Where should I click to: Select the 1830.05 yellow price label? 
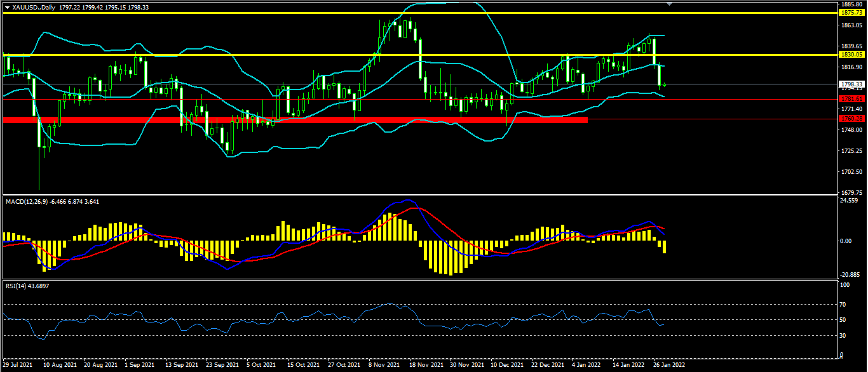(x=851, y=55)
